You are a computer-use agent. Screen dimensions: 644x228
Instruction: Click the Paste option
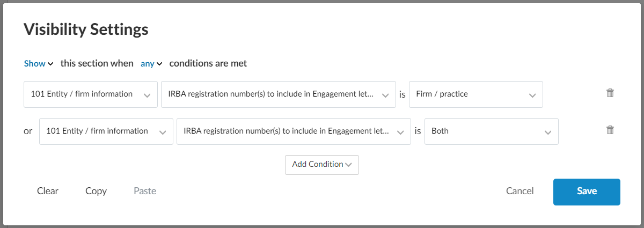[x=145, y=191]
